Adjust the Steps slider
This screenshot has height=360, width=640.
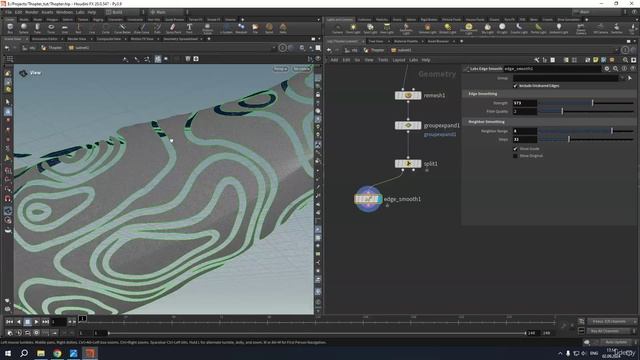[x=586, y=139]
